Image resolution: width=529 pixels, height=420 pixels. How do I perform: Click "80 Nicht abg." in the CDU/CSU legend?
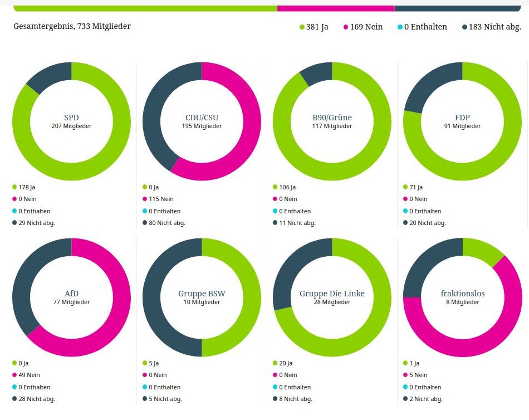coord(164,223)
